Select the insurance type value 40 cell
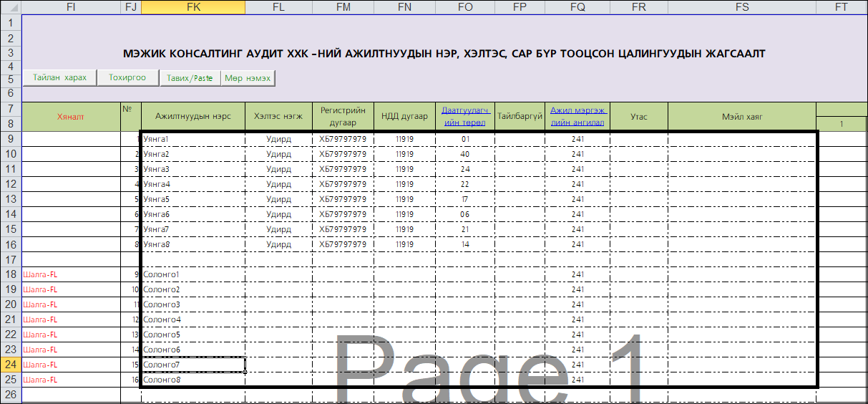Viewport: 868px width, 404px height. [x=465, y=154]
